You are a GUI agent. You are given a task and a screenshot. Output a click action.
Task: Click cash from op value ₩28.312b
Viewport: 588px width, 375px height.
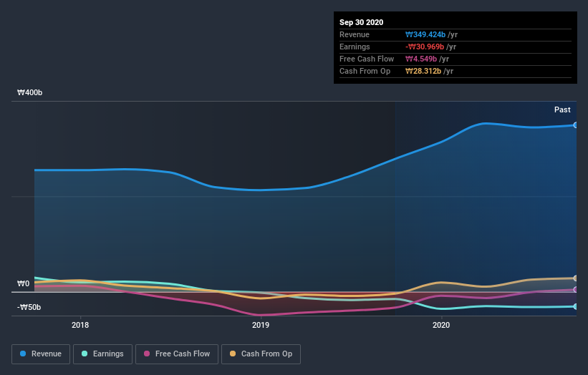click(x=423, y=71)
